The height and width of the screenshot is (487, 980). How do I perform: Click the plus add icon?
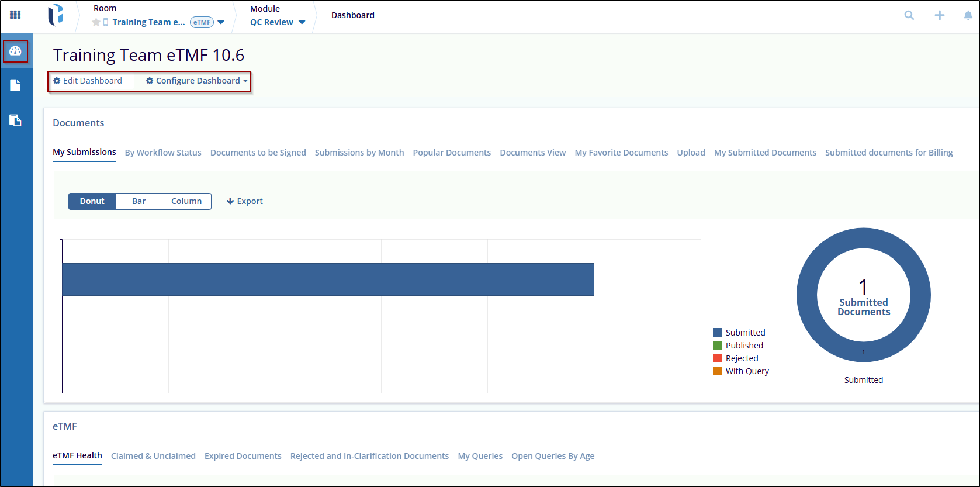click(x=940, y=16)
